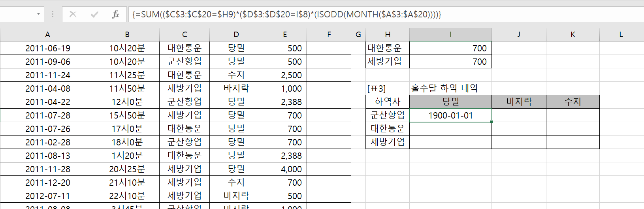Select the column E header
This screenshot has height=209, width=644.
pos(285,35)
